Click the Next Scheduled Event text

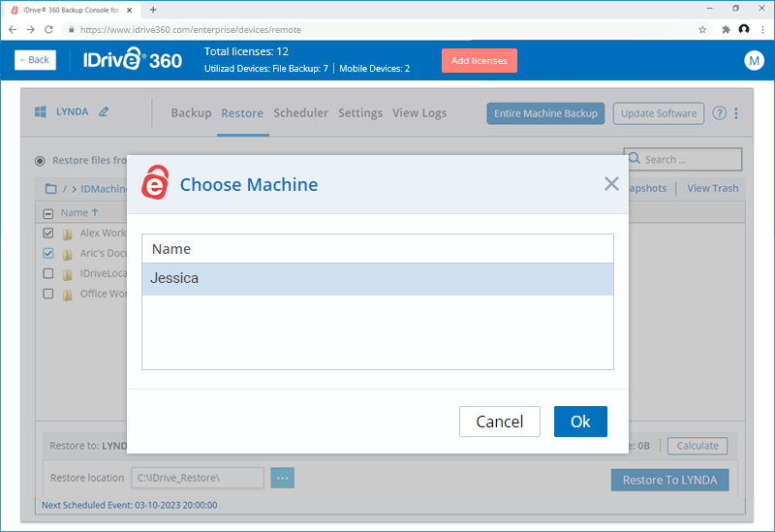coord(129,505)
